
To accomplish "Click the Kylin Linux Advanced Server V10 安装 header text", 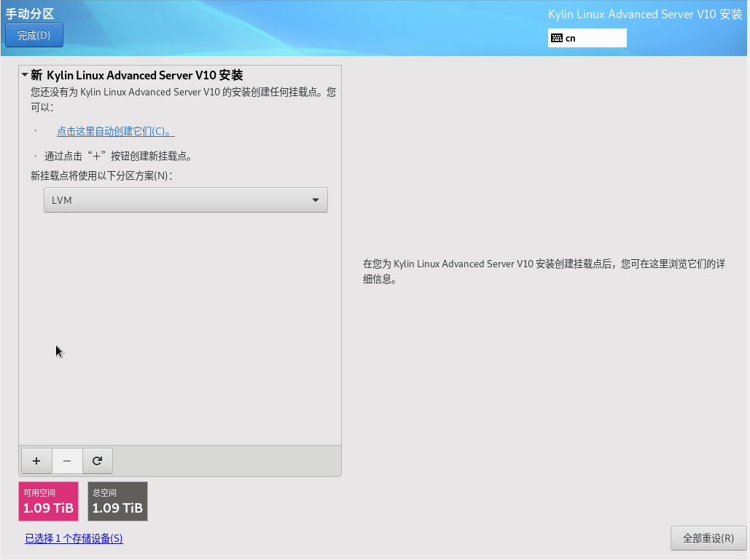I will 645,15.
